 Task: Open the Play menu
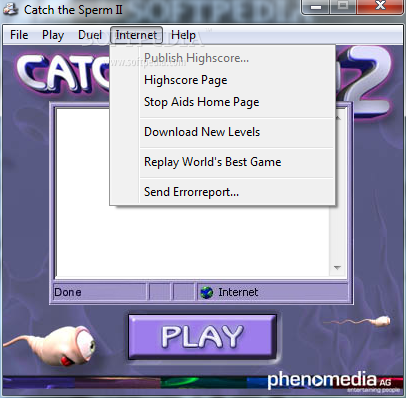(53, 35)
